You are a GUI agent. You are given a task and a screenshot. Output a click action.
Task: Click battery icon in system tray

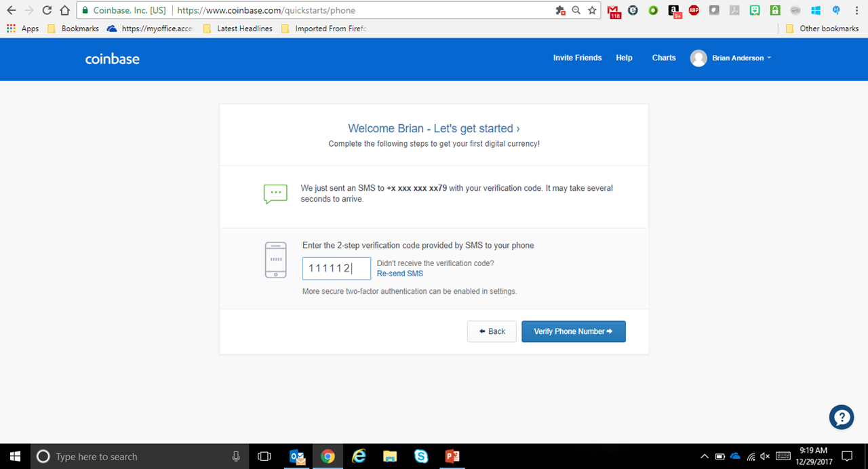coord(720,456)
